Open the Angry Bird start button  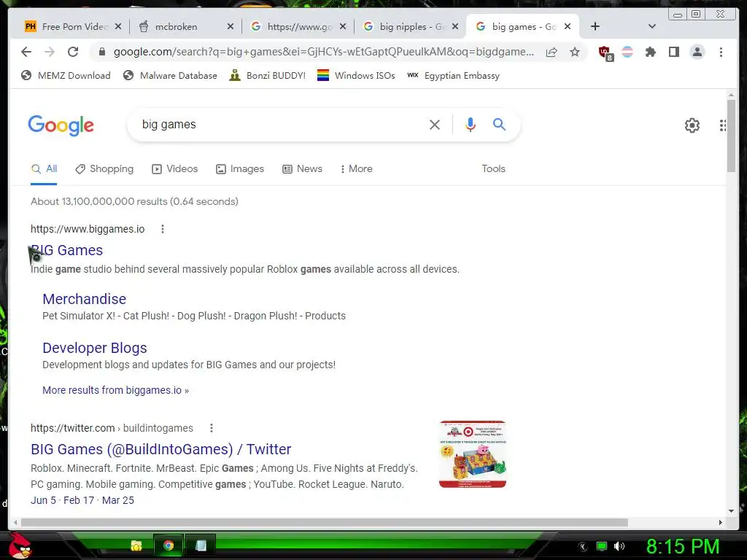click(20, 545)
